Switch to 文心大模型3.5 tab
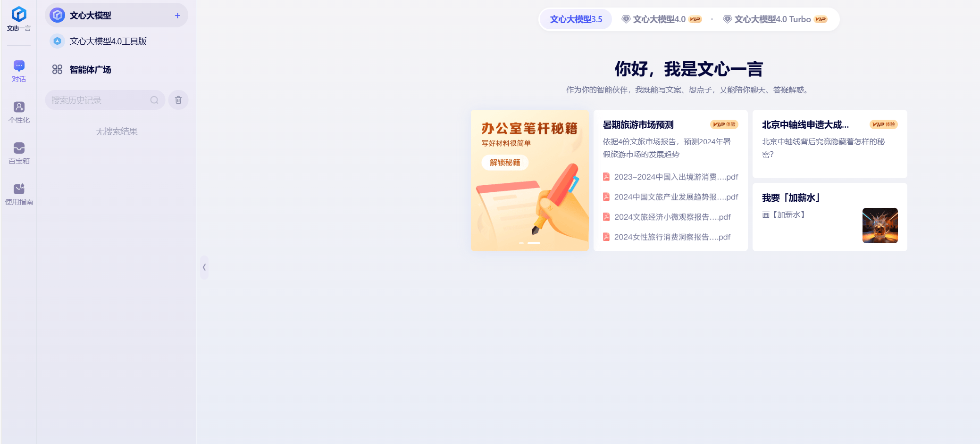Viewport: 980px width, 444px height. [x=576, y=19]
